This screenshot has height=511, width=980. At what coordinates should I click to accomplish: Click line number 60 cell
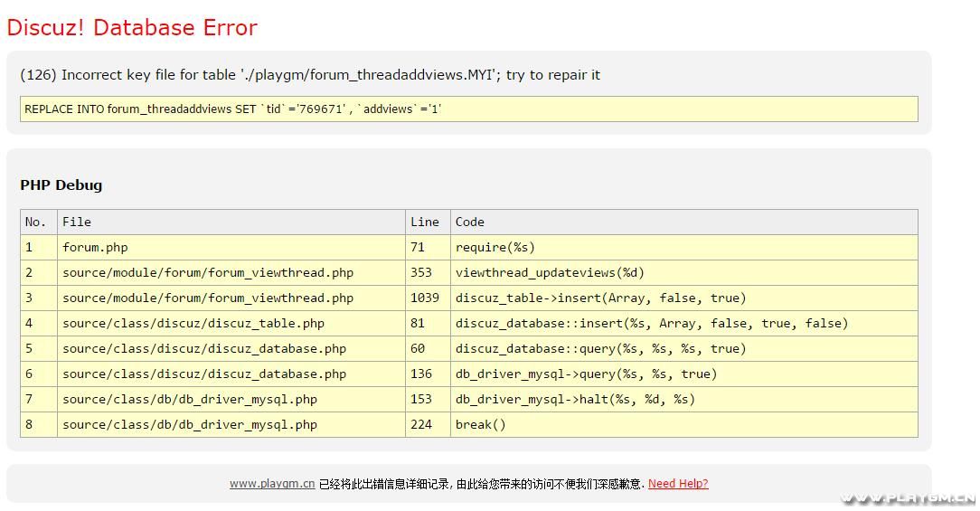tap(429, 349)
